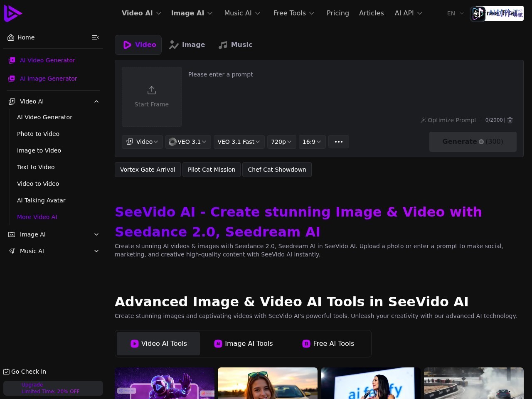Click the SeeVido logo in top-left corner
Screen dimensions: 532x399
[12, 13]
